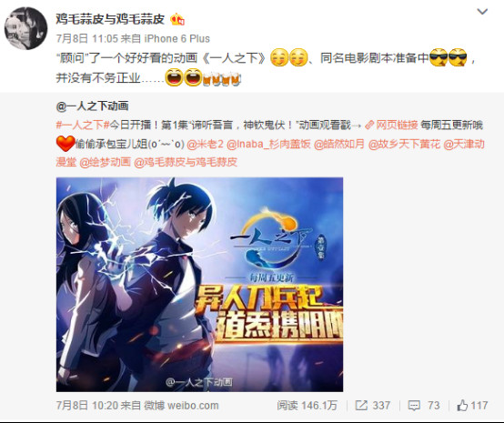Open the @Inaba_杉肉盖饭 mention
Viewport: 504px width, 423px height.
point(268,144)
